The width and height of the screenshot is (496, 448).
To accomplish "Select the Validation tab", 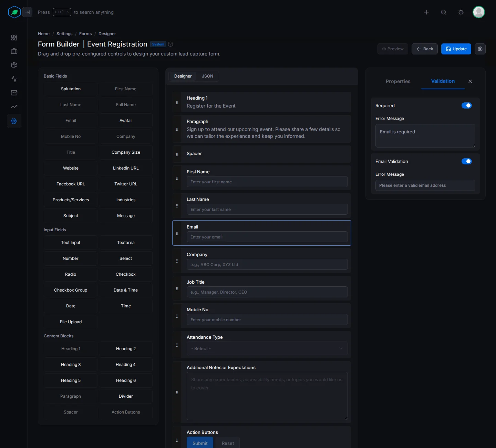I will (443, 81).
